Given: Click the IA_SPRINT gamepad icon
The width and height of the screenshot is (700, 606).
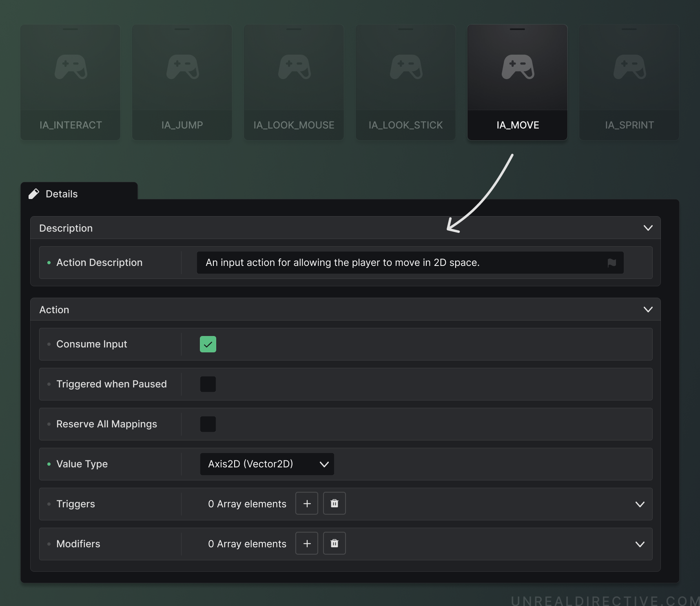Looking at the screenshot, I should point(629,67).
